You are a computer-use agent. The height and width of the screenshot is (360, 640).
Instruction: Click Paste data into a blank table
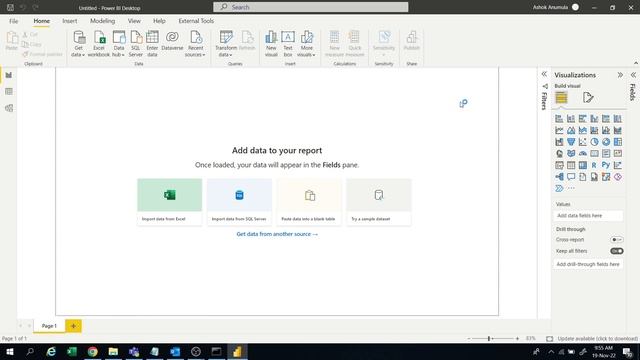pos(309,202)
